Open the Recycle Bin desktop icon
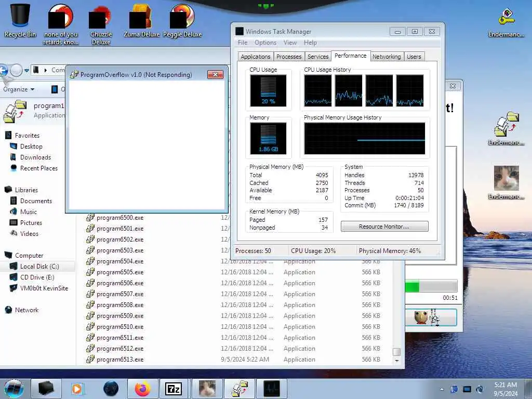 (20, 19)
